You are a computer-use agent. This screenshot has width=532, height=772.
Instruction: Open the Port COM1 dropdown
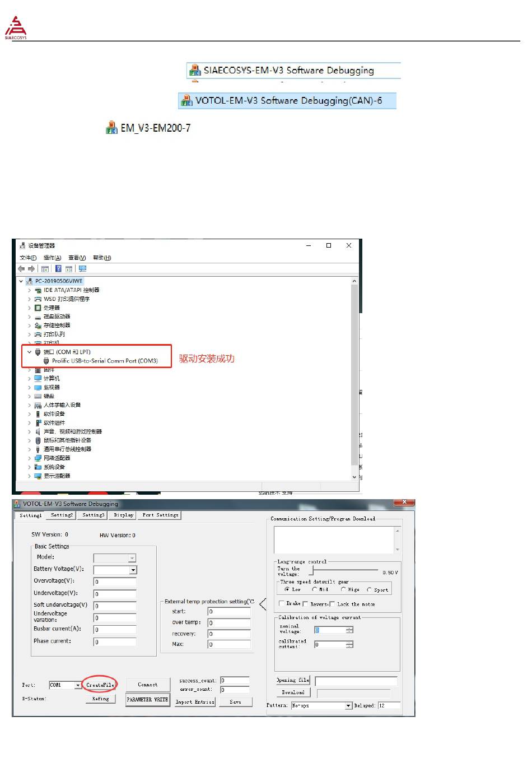(78, 685)
